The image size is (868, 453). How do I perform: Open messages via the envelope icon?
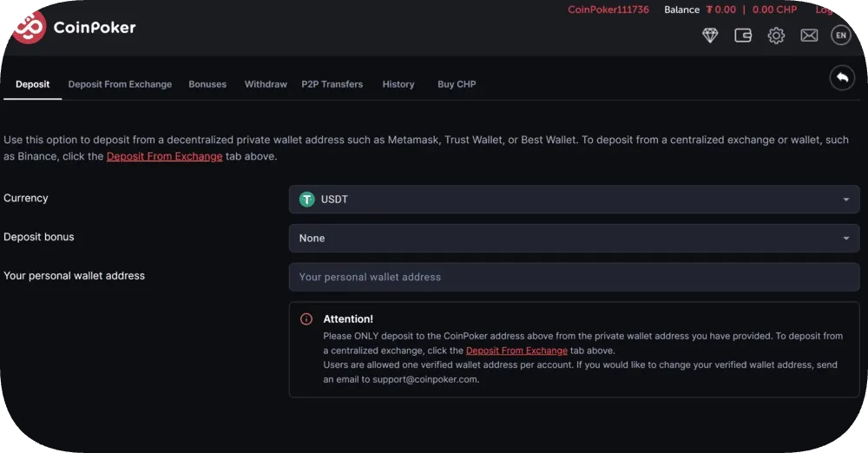pos(809,36)
